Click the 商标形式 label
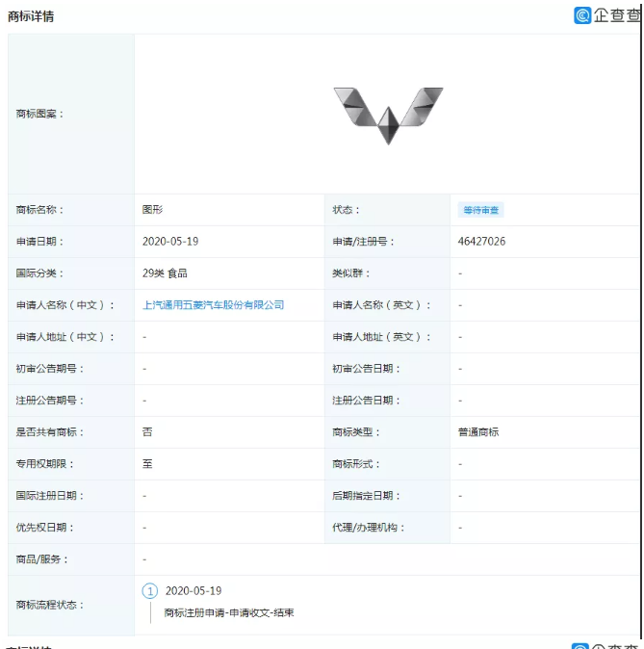 356,464
